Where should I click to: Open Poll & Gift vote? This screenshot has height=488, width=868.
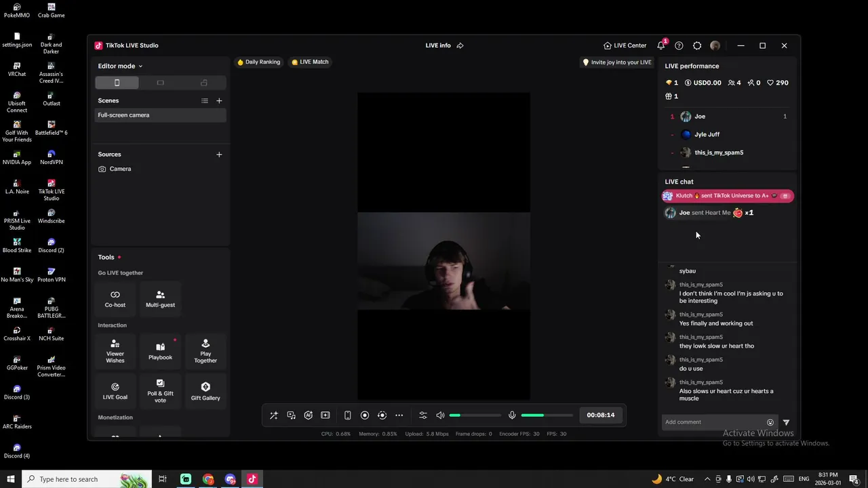[x=160, y=391]
